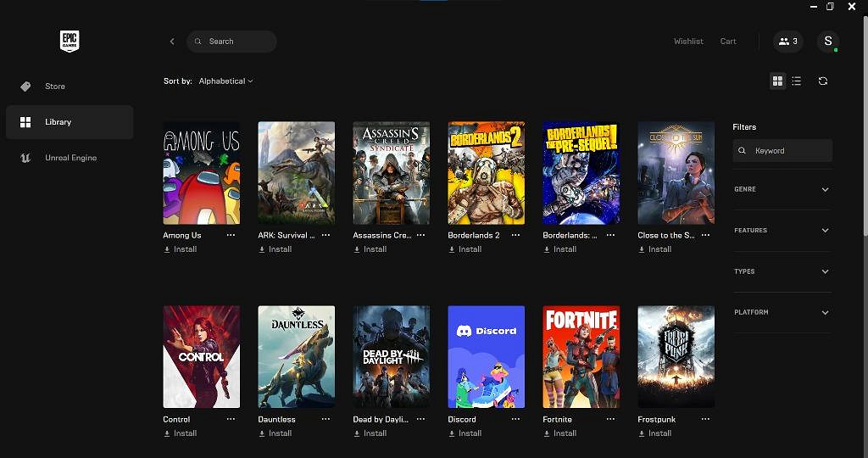
Task: Install the Control game
Action: tap(181, 433)
